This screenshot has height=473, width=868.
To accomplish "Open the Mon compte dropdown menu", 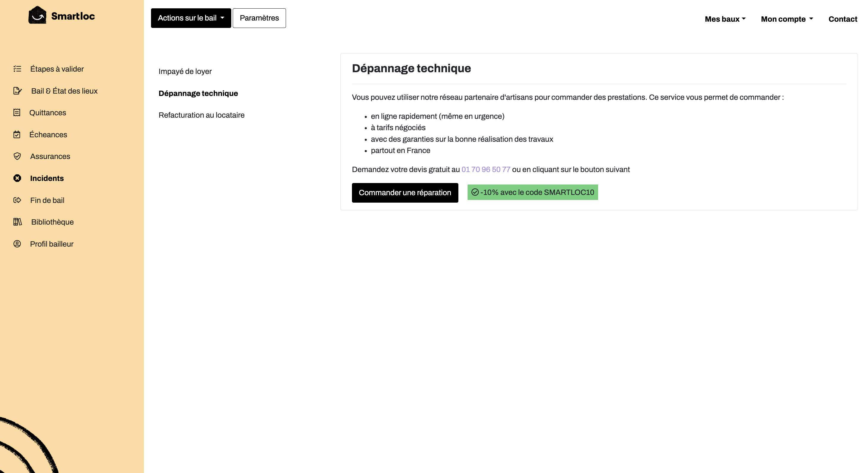I will (787, 19).
